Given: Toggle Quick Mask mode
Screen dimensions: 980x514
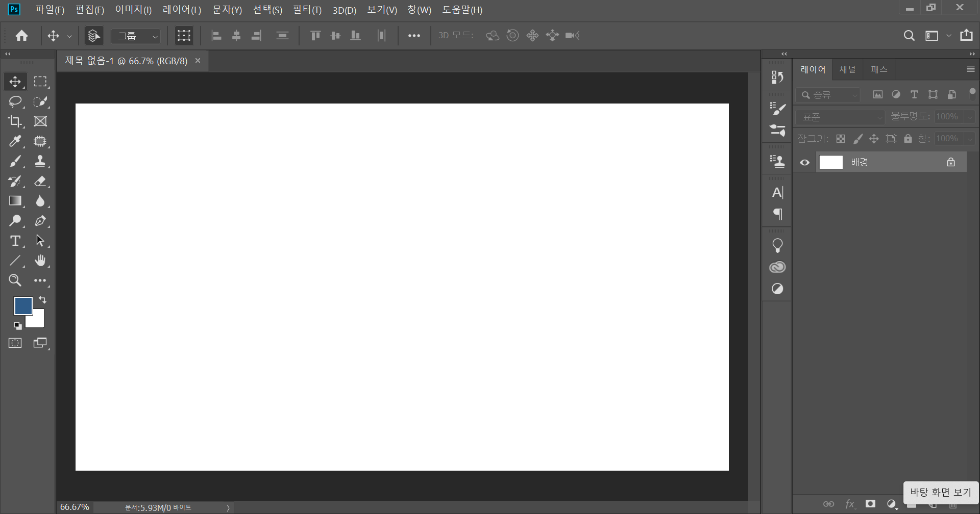Looking at the screenshot, I should point(15,343).
